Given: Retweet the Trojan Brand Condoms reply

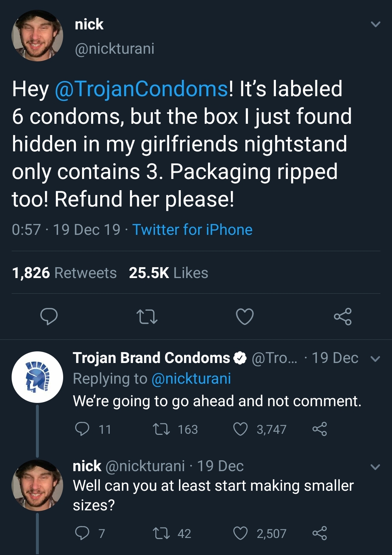Looking at the screenshot, I should [161, 429].
